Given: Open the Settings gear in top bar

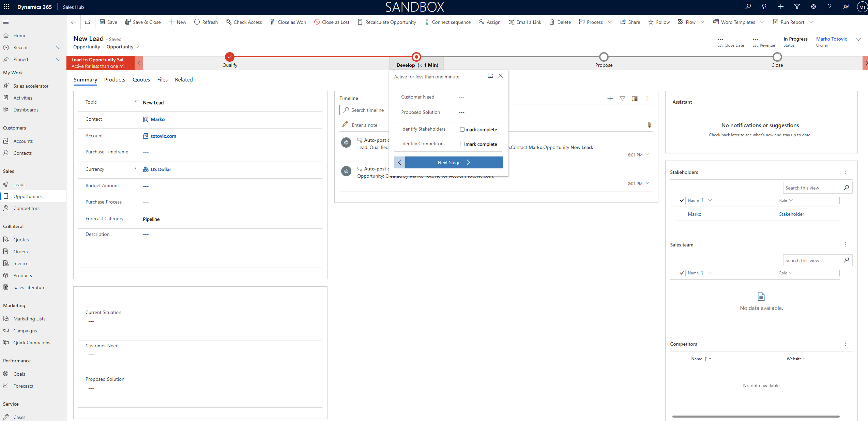Looking at the screenshot, I should (813, 7).
